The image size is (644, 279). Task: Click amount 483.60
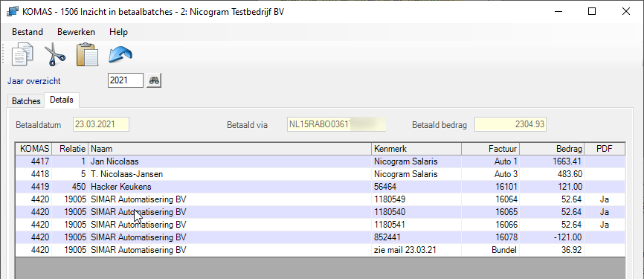point(570,174)
